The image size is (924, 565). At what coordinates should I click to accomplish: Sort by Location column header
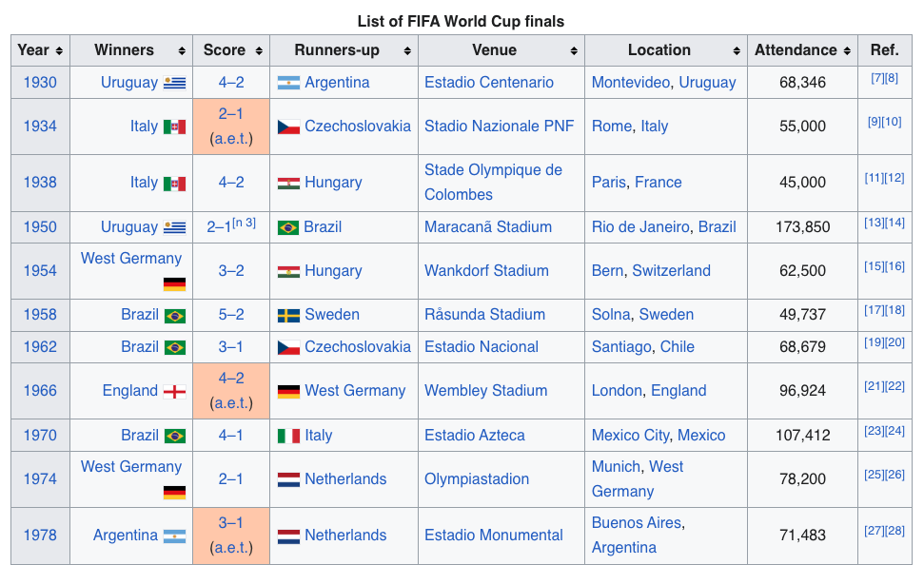(x=737, y=50)
